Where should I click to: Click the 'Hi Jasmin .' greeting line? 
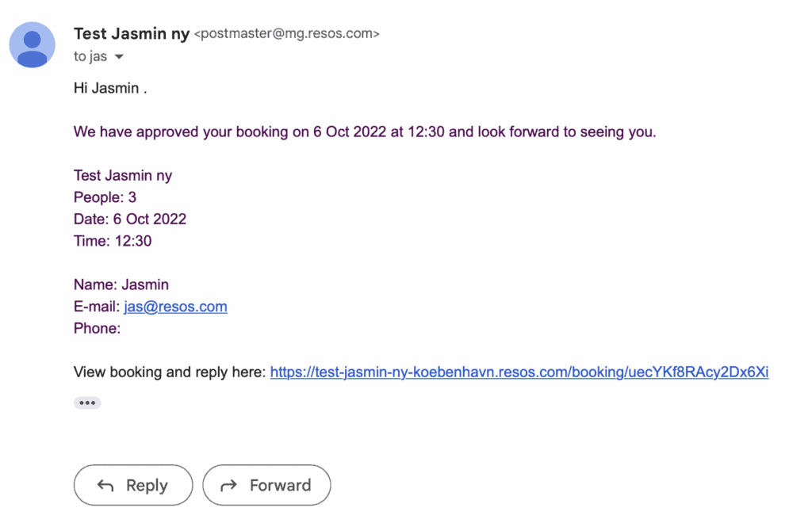(110, 88)
